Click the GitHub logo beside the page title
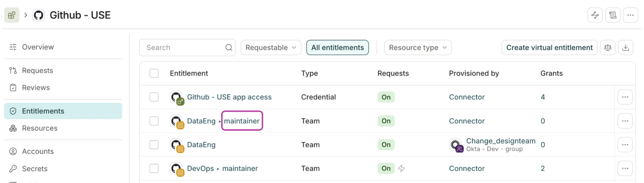 click(38, 15)
